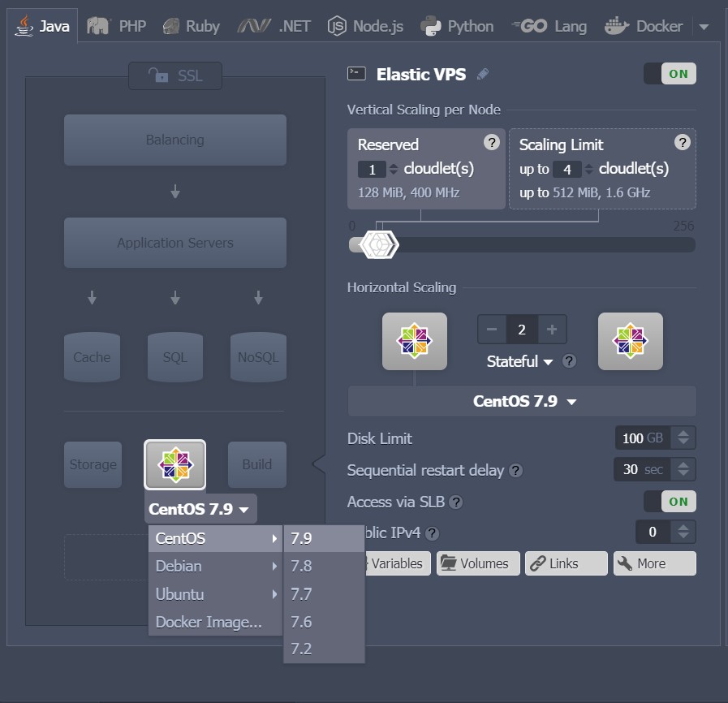The height and width of the screenshot is (703, 728).
Task: Select the Application Servers block
Action: [175, 243]
